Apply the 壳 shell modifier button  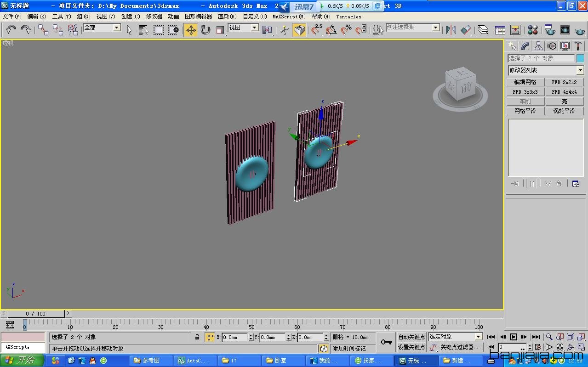564,102
